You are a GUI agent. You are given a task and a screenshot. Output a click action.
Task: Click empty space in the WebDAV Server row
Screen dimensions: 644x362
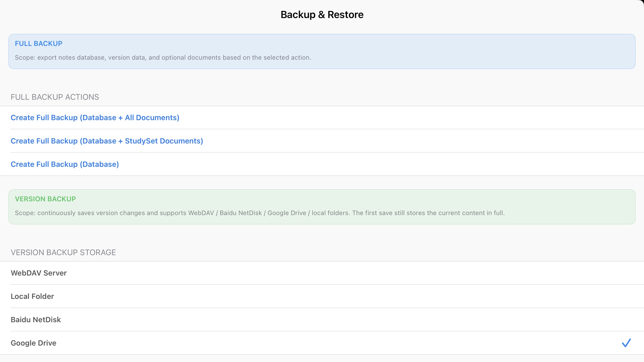tap(345, 273)
